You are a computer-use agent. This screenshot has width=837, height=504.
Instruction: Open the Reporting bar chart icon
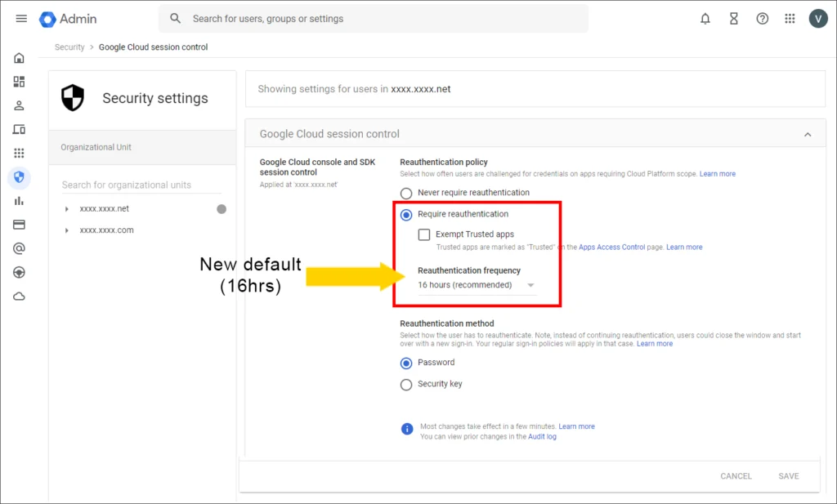tap(19, 200)
